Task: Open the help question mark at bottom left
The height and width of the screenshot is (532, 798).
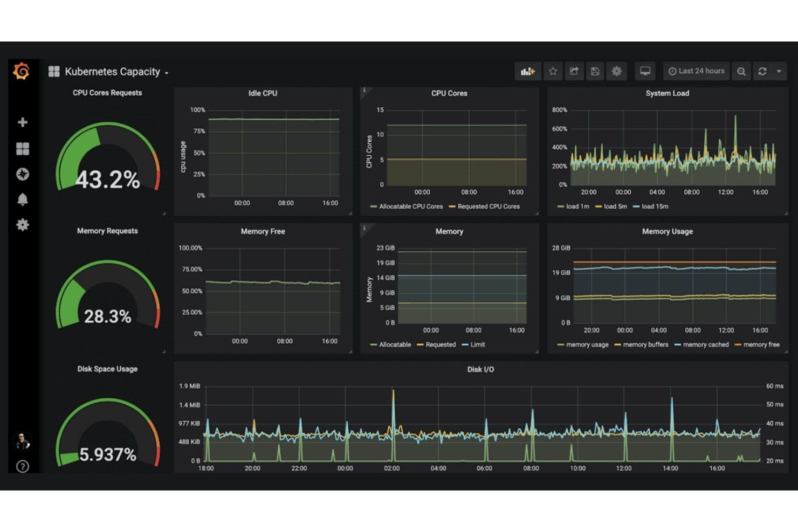Action: pos(22,466)
